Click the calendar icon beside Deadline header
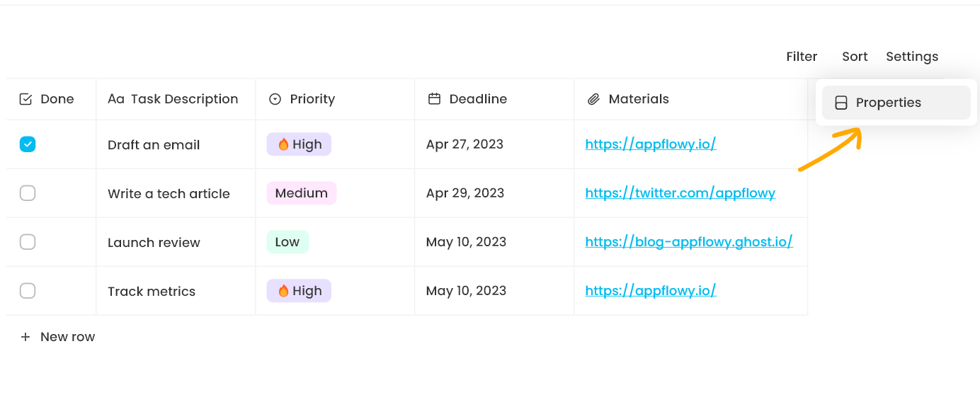The image size is (980, 402). click(435, 99)
